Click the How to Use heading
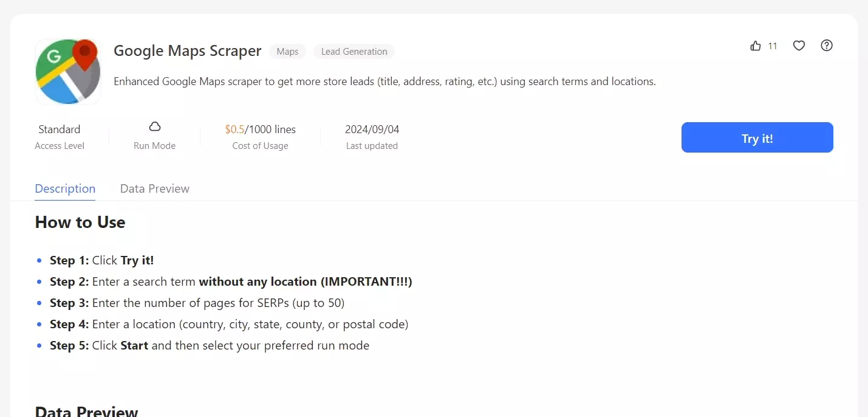Image resolution: width=868 pixels, height=417 pixels. point(80,222)
